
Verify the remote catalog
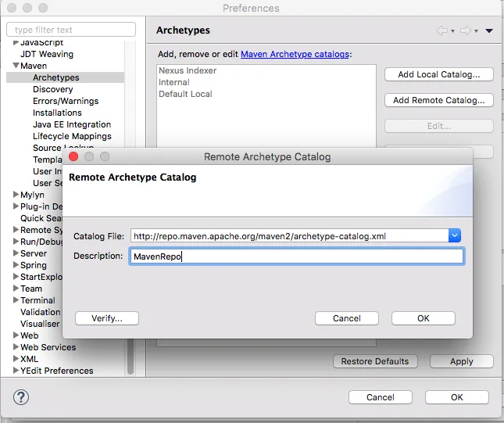(x=107, y=318)
